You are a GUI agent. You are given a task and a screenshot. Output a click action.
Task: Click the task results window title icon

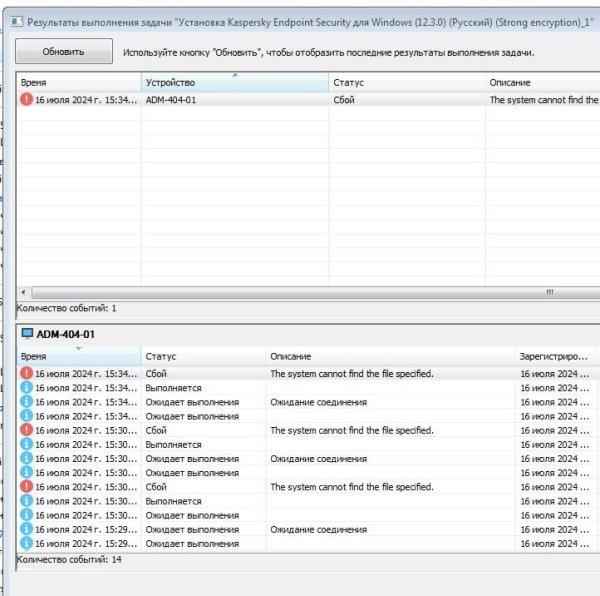point(17,22)
